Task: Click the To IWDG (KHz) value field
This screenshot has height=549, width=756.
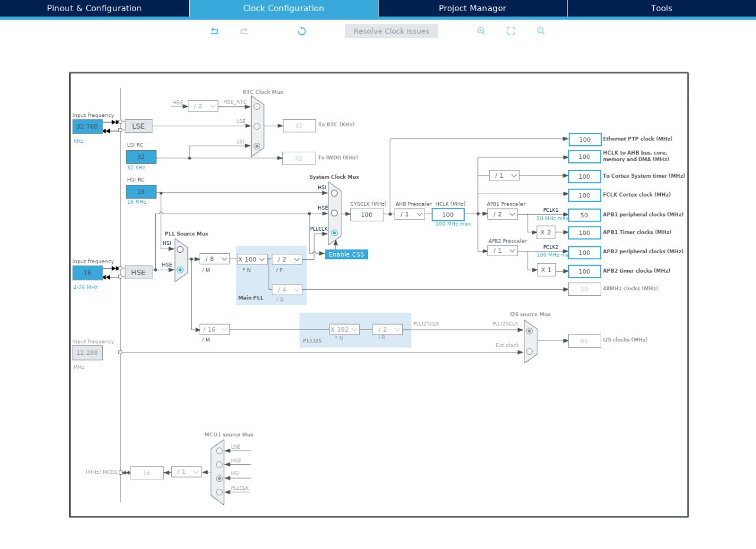Action: point(299,158)
